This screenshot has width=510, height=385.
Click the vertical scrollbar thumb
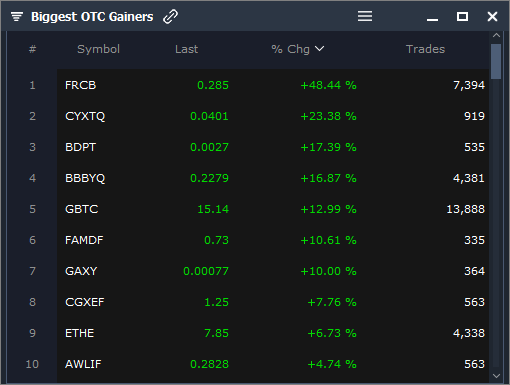point(496,61)
